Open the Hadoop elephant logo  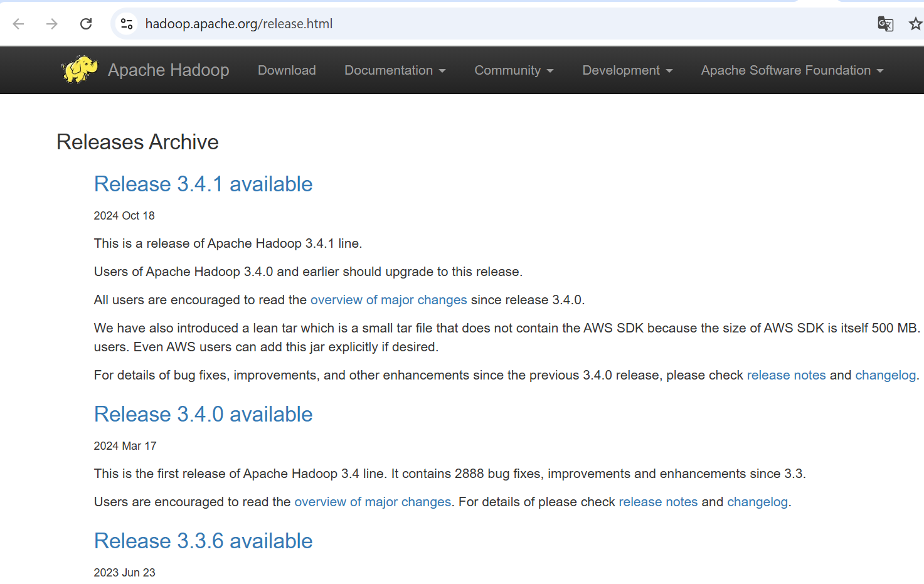[x=79, y=70]
